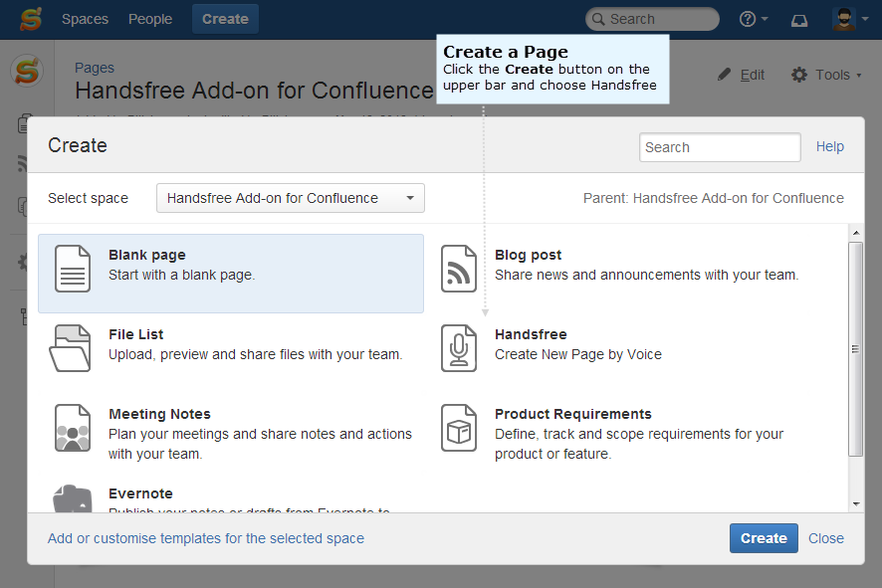Viewport: 882px width, 588px height.
Task: Click the magnifier icon in top search
Action: pos(598,19)
